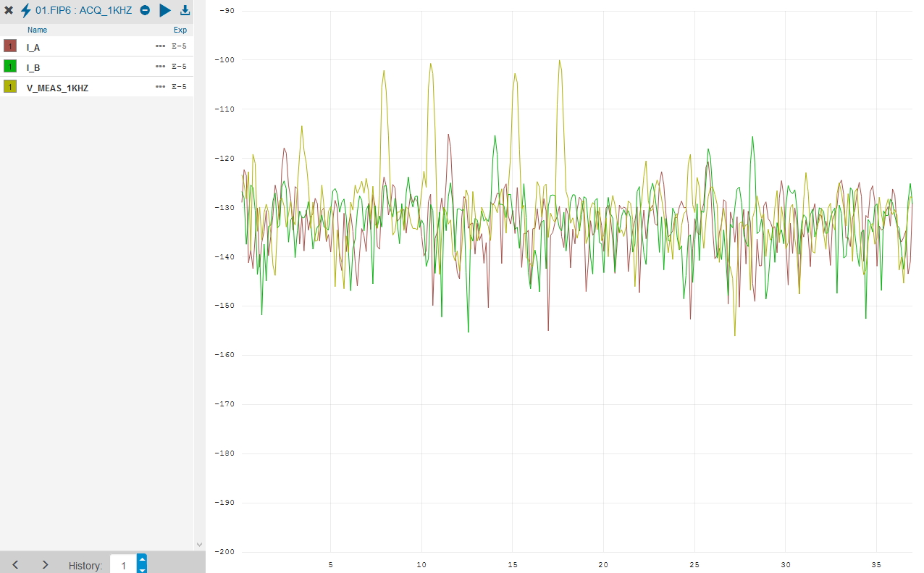Click the blue minus circle icon
The width and height of the screenshot is (924, 573).
click(x=145, y=10)
